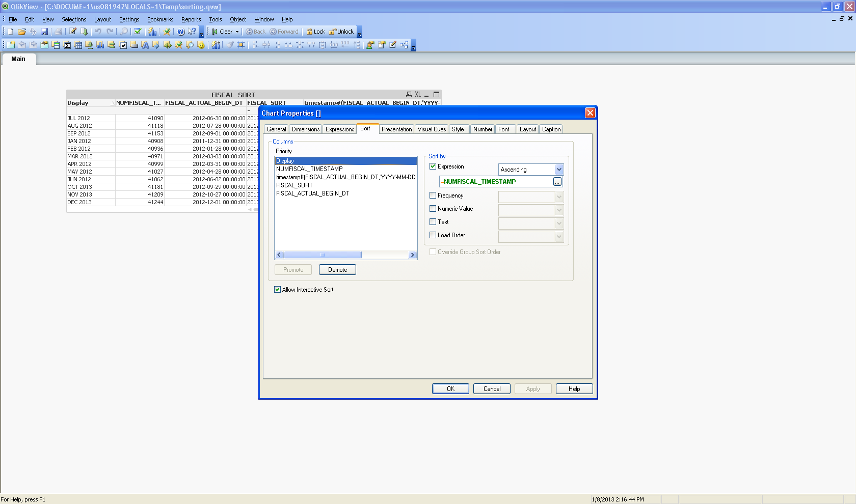856x504 pixels.
Task: Send FISCAL_SORT table to Excel with XL
Action: pos(418,95)
